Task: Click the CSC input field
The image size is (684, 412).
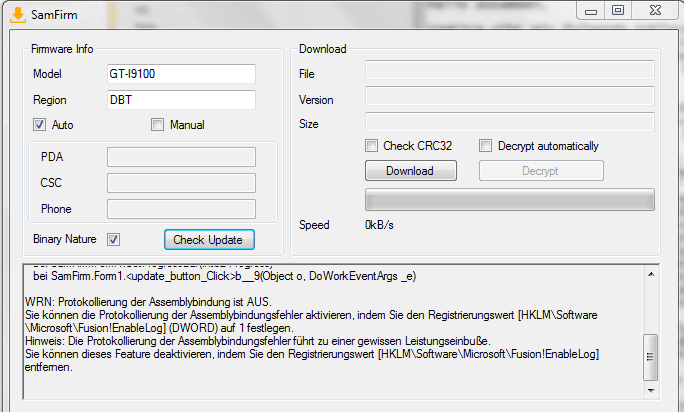Action: [181, 183]
